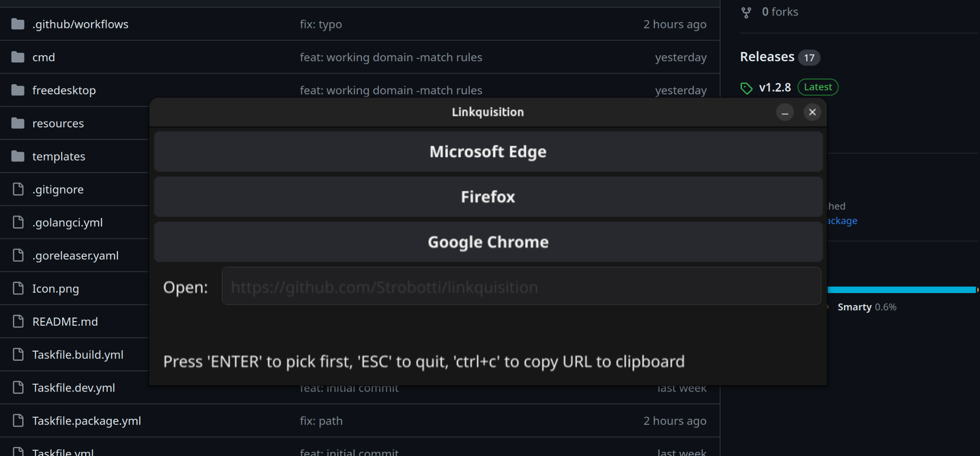The width and height of the screenshot is (980, 456).
Task: Click the Taskfile.package.yml file icon
Action: pyautogui.click(x=18, y=421)
